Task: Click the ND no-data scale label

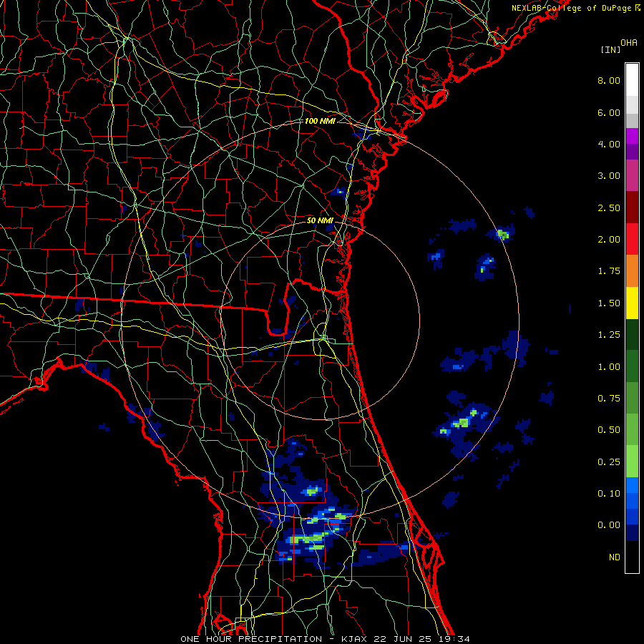Action: (x=615, y=557)
